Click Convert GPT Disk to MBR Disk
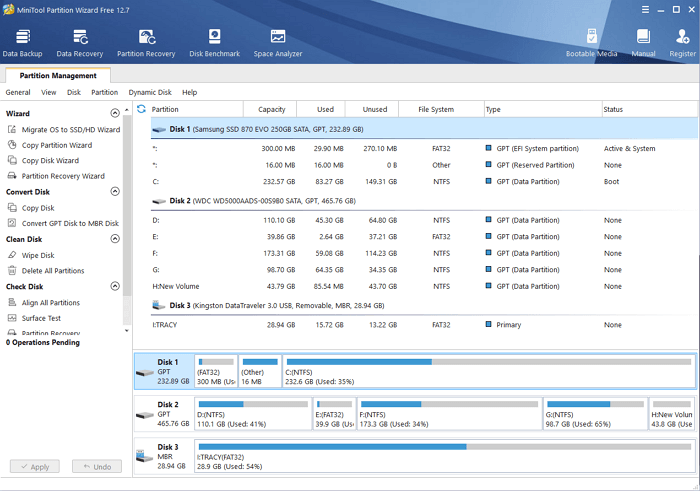Image resolution: width=700 pixels, height=491 pixels. click(x=70, y=223)
